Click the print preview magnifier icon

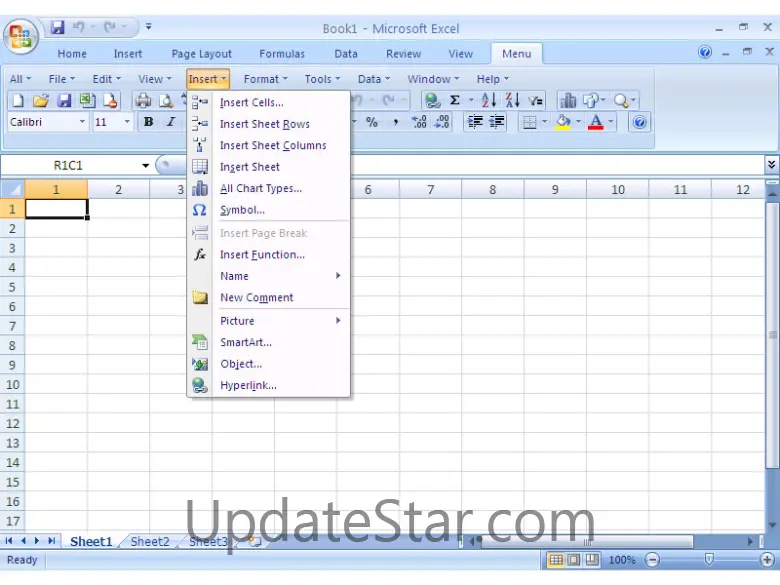pos(165,100)
